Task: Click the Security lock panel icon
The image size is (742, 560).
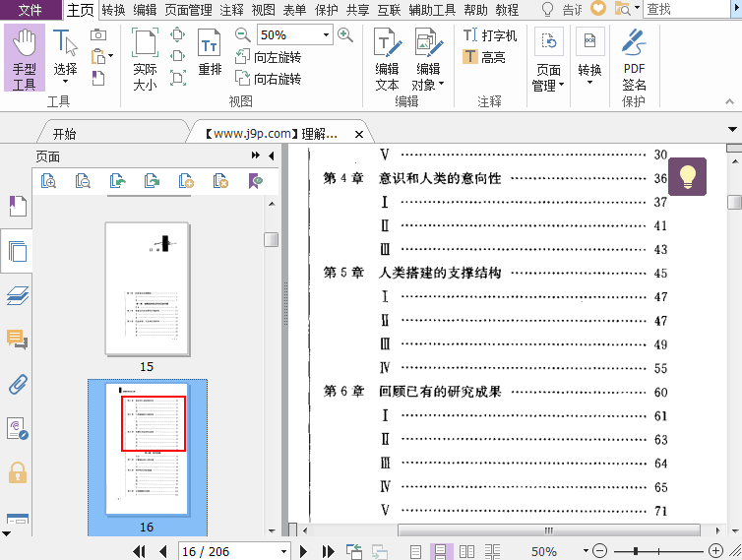Action: [x=17, y=473]
